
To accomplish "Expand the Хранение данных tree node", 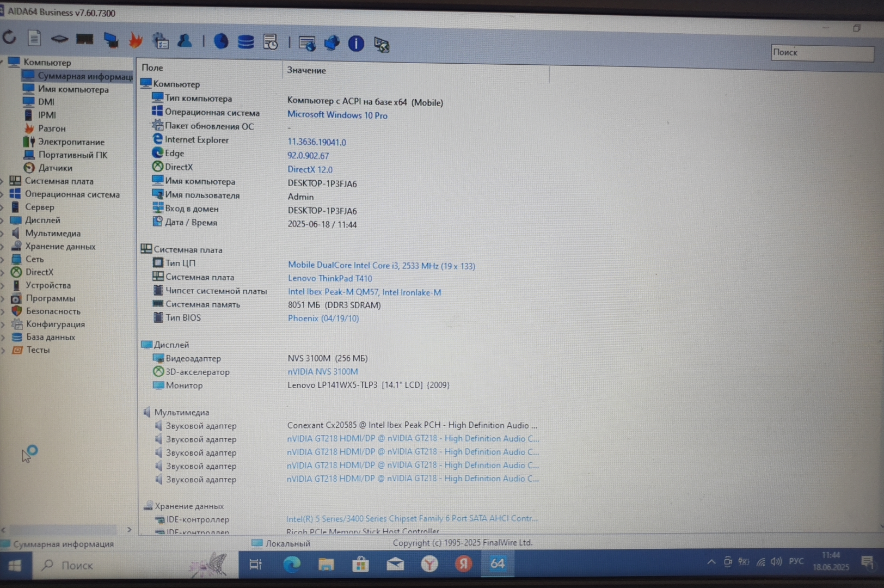I will (x=3, y=246).
